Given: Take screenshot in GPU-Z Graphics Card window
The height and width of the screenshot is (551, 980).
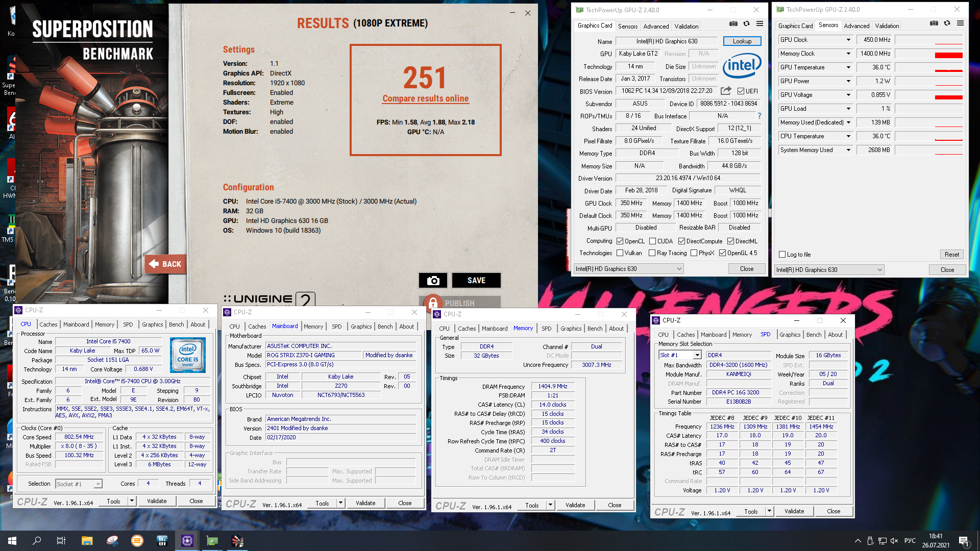Looking at the screenshot, I should click(733, 23).
